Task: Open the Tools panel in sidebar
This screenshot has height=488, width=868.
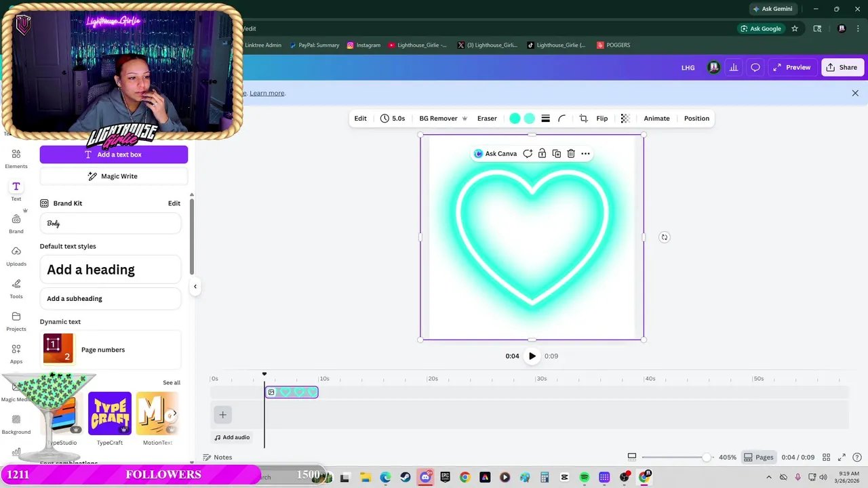Action: point(16,289)
